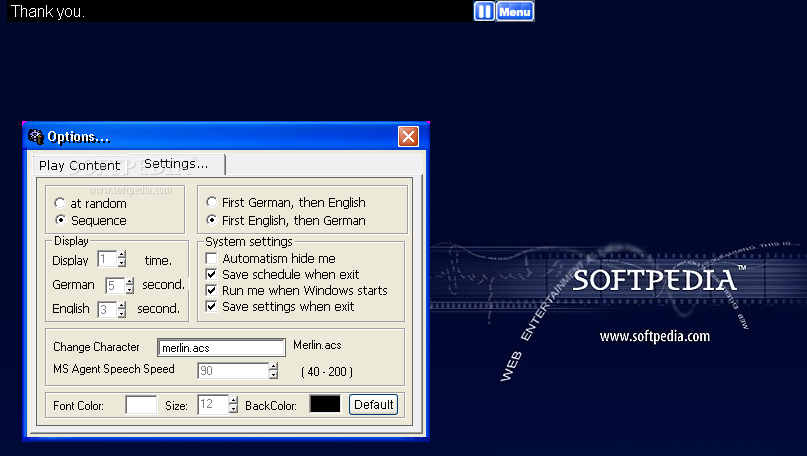
Task: Choose First German, then English
Action: click(211, 202)
